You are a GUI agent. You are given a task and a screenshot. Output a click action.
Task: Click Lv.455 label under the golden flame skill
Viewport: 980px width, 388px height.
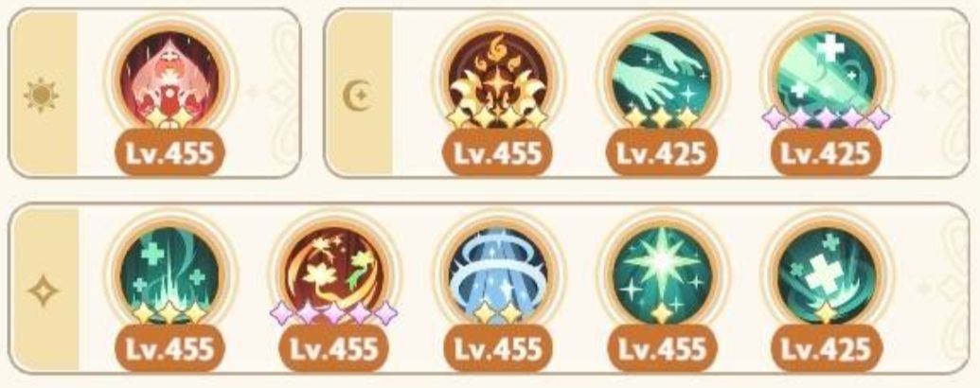click(497, 153)
